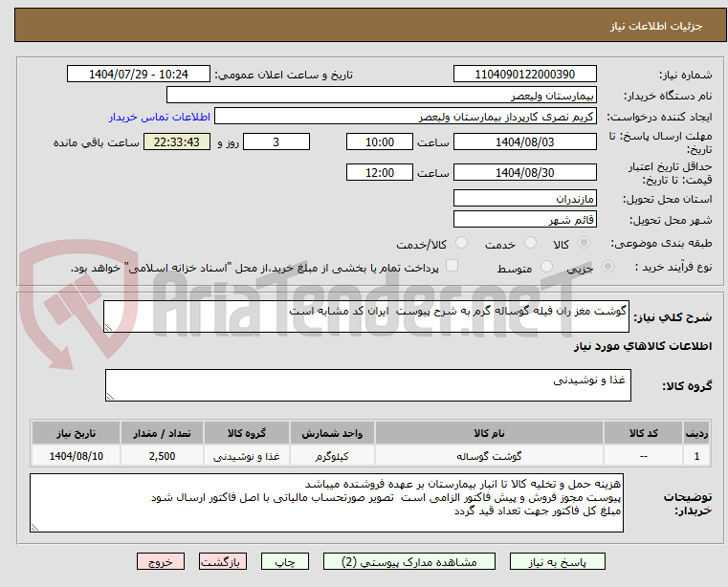Select the کالا/خدمت radio button
The image size is (728, 587).
tap(461, 243)
